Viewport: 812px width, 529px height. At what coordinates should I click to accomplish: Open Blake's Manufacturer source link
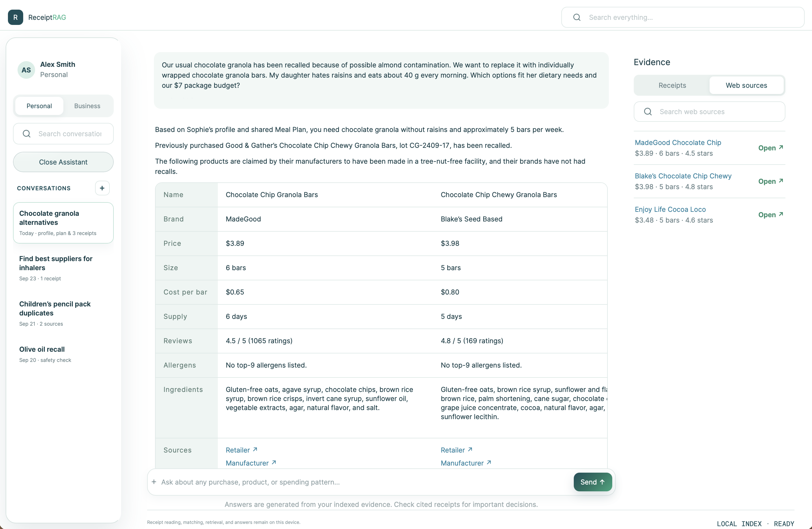click(466, 463)
